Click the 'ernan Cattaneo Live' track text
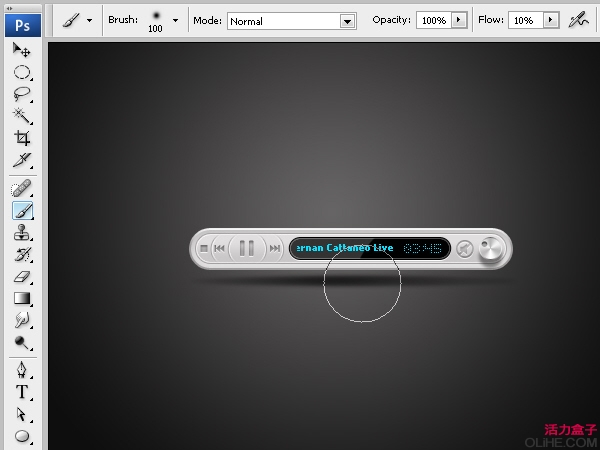The width and height of the screenshot is (600, 450). tap(345, 248)
